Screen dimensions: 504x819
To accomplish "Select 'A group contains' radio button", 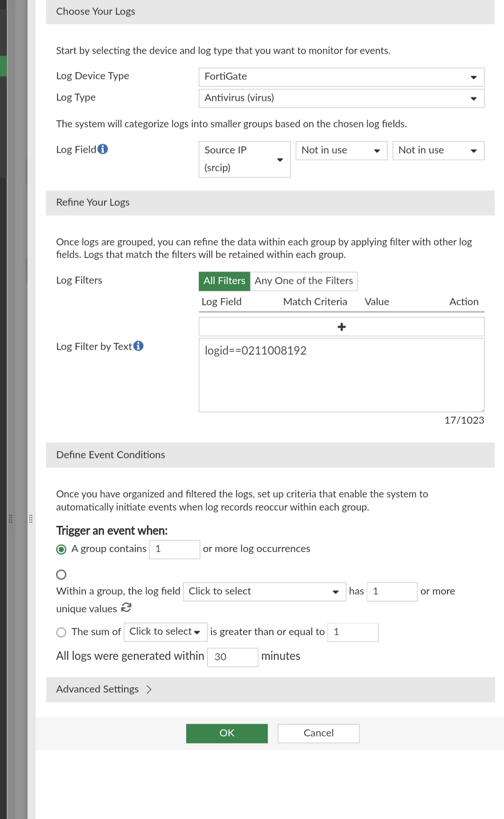I will (x=61, y=549).
